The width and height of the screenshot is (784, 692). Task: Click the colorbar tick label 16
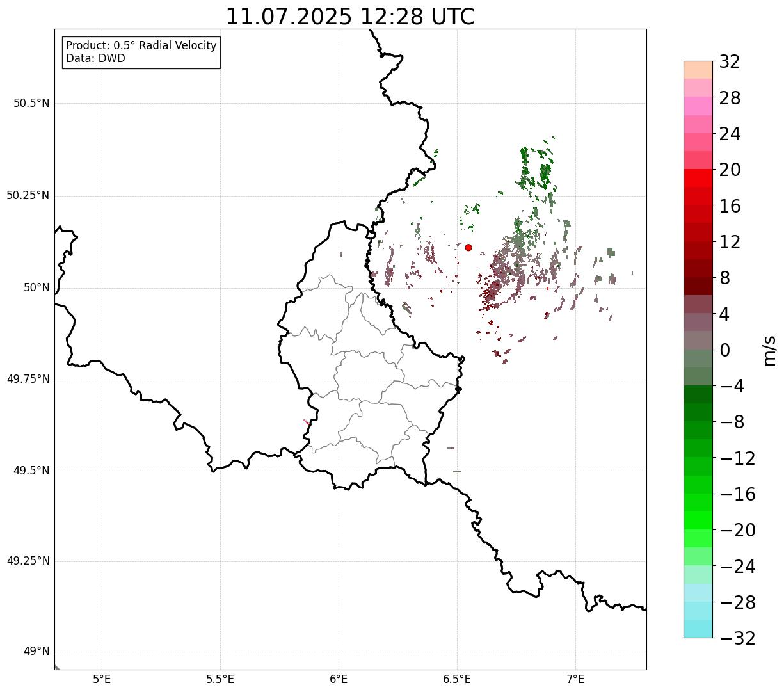(730, 206)
